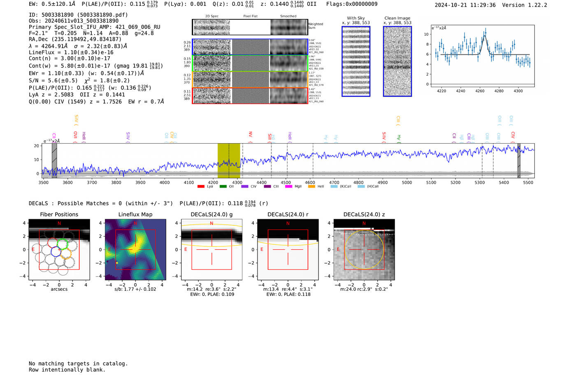Click the blue fiber circle in Fiber Positions

pos(56,251)
